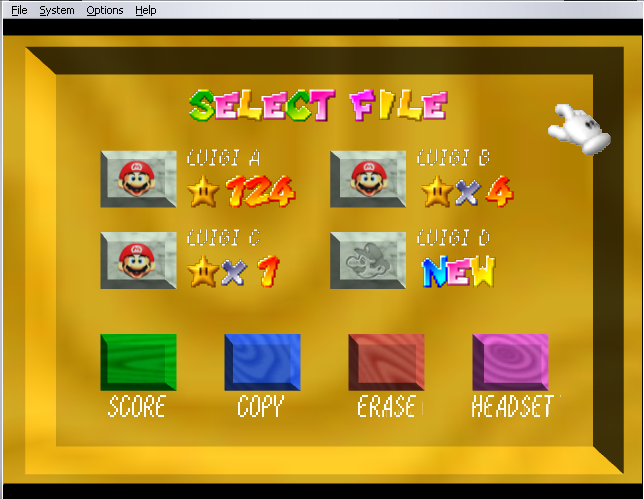
Task: Click the green SCORE block
Action: 138,362
